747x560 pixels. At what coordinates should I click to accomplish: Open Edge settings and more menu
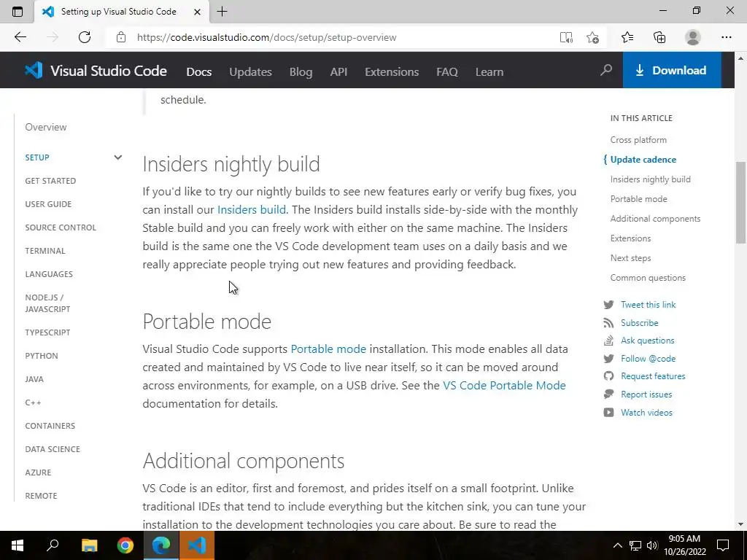point(726,37)
